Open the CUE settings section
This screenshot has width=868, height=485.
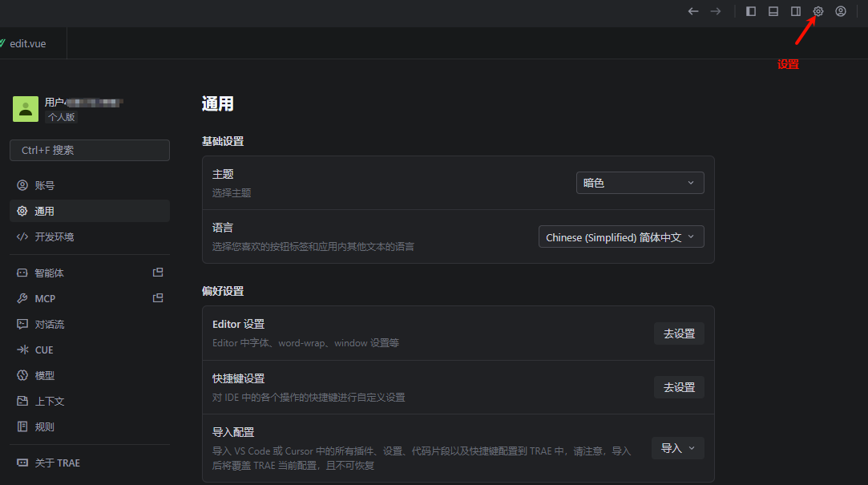pyautogui.click(x=90, y=350)
